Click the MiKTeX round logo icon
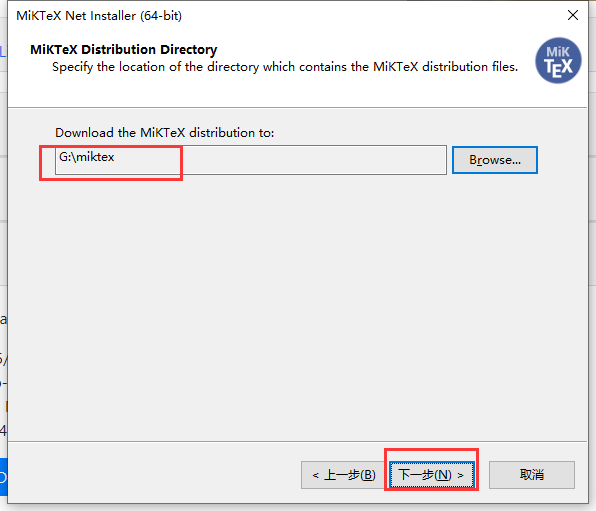Viewport: 596px width, 511px height. coord(558,60)
